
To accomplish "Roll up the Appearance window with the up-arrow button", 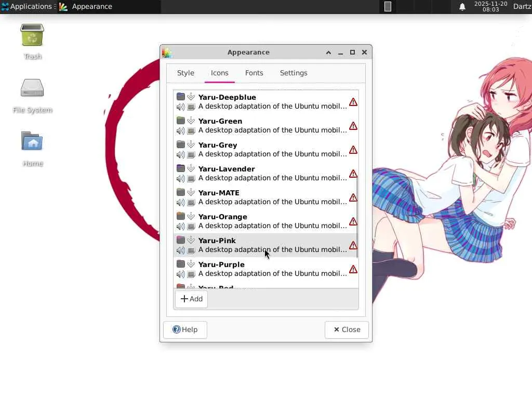I will click(328, 52).
